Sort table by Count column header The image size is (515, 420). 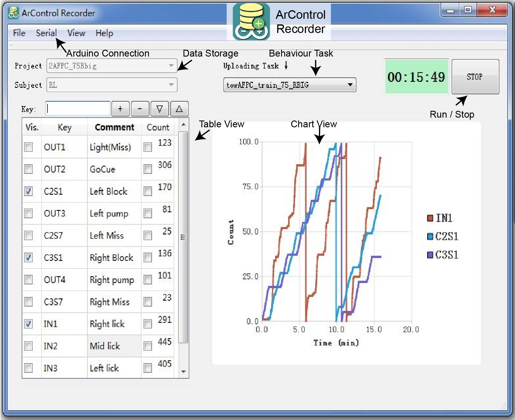(158, 127)
